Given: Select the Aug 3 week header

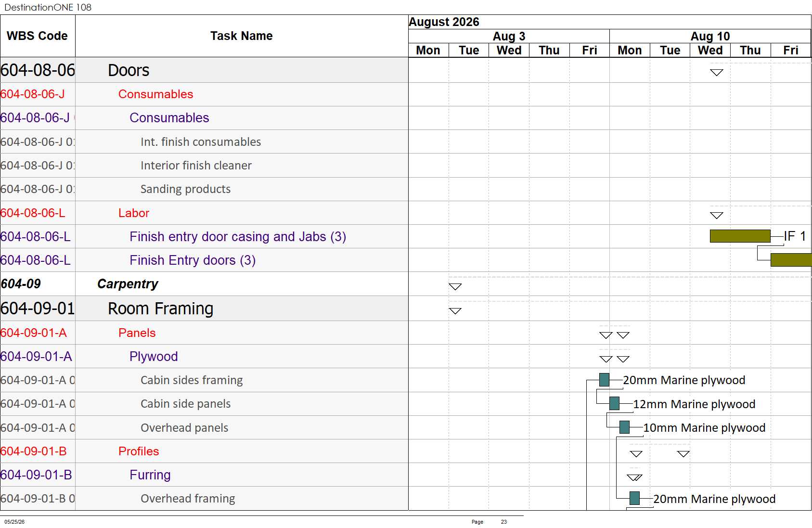Looking at the screenshot, I should click(x=509, y=37).
